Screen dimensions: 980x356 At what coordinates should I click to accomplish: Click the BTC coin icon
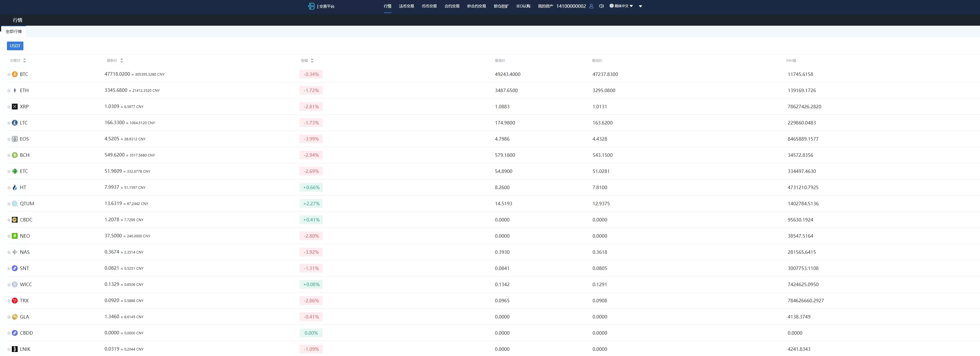15,74
